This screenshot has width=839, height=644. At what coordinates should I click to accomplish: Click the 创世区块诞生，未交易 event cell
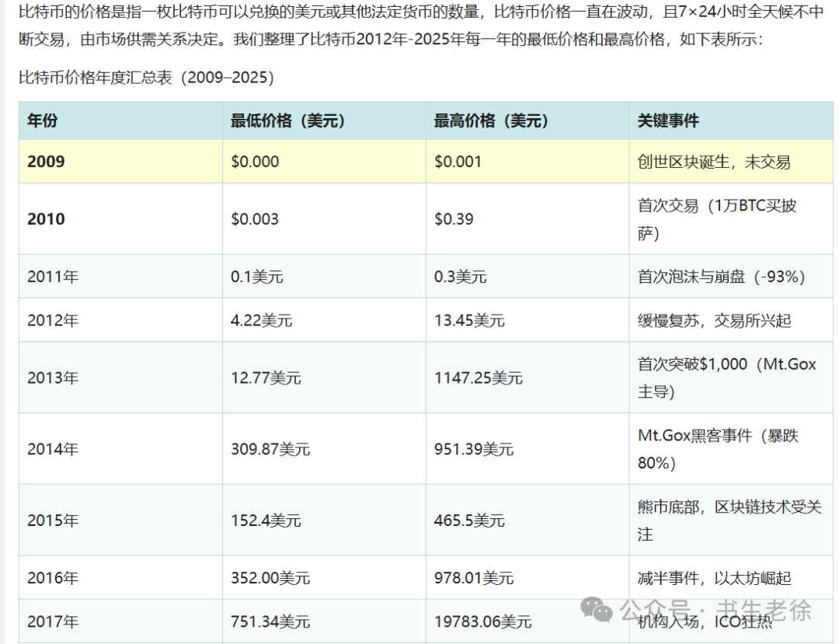pos(731,161)
